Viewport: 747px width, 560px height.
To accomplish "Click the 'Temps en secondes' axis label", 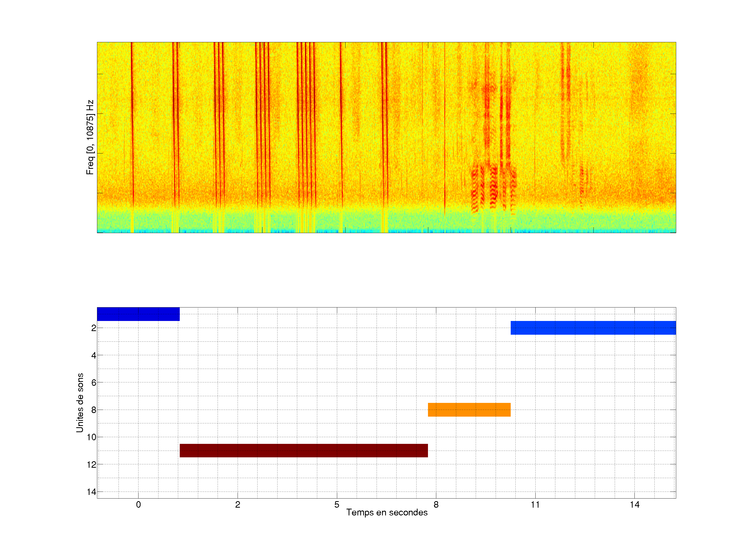I will pyautogui.click(x=387, y=512).
